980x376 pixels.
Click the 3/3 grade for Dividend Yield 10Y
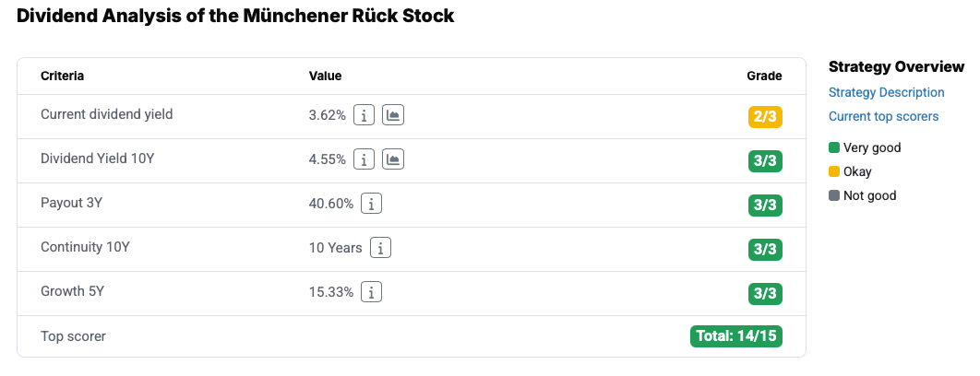click(x=765, y=161)
